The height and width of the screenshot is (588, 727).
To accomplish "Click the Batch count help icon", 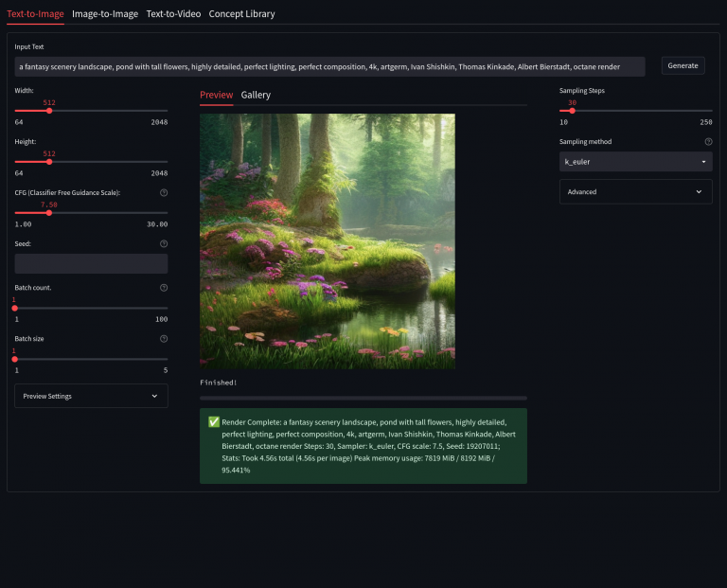I will pyautogui.click(x=164, y=288).
